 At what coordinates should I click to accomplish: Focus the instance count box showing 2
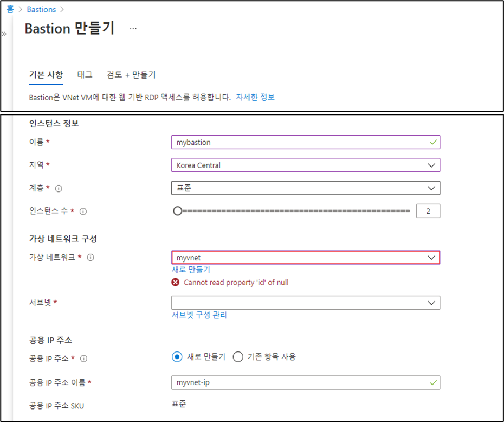click(428, 211)
